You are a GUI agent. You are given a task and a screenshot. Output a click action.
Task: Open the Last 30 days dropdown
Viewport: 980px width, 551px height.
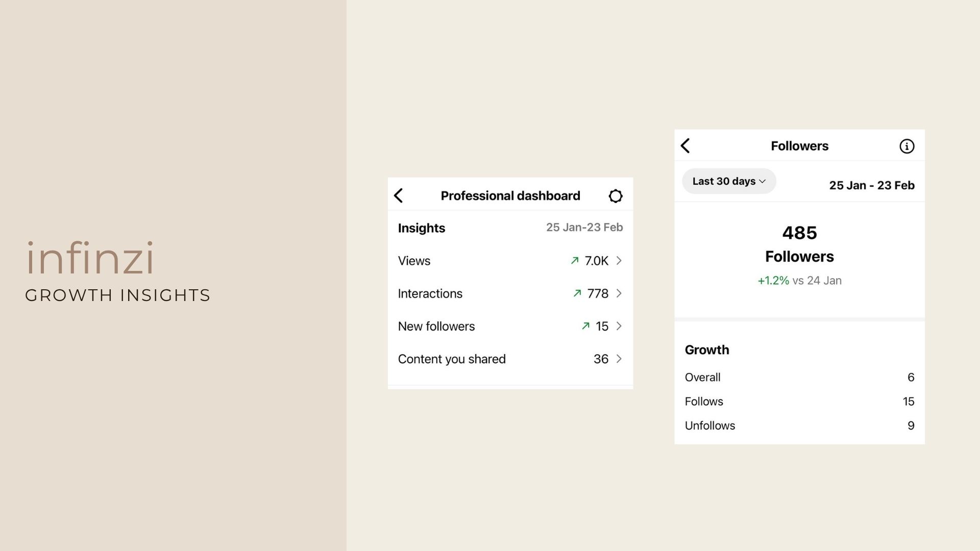point(729,181)
